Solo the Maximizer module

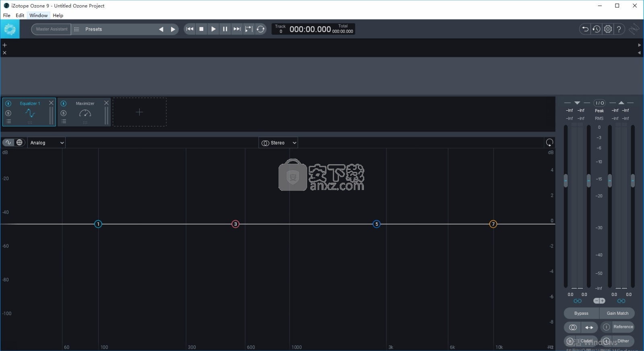point(63,113)
